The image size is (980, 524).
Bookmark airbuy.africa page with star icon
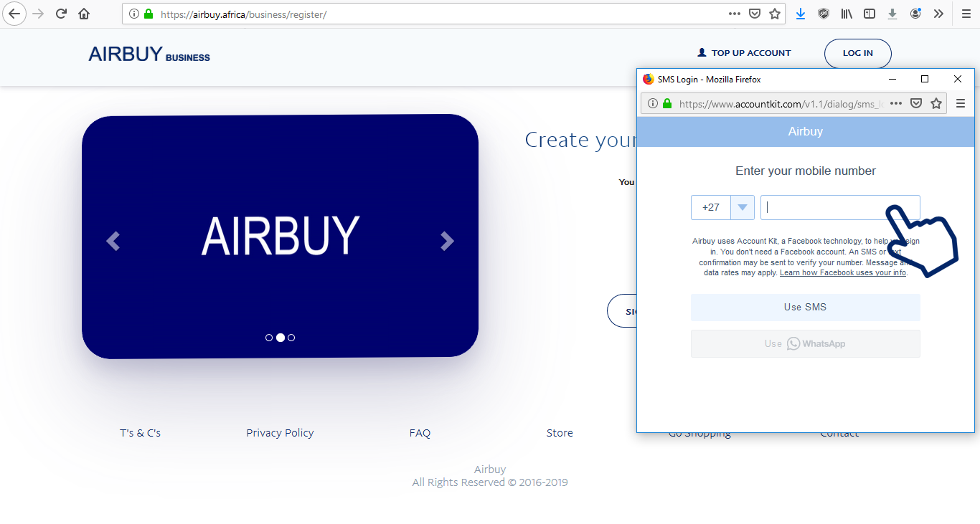pos(775,14)
